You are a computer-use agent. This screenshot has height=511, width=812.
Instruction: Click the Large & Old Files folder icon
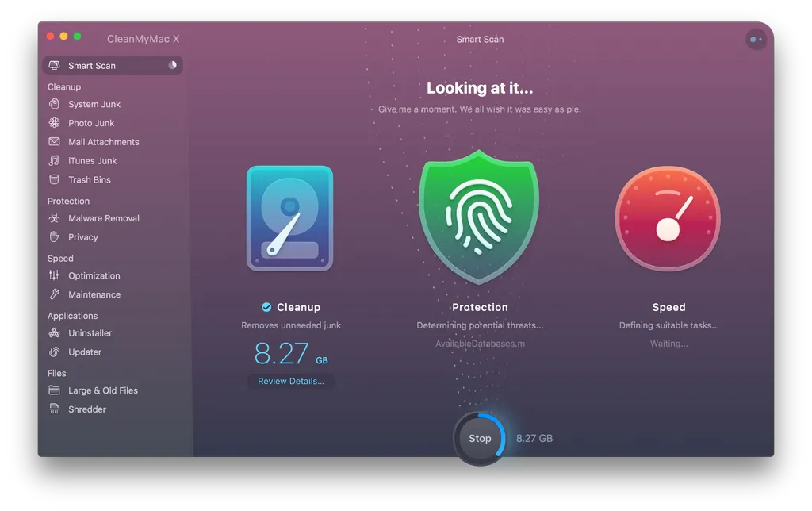click(54, 390)
